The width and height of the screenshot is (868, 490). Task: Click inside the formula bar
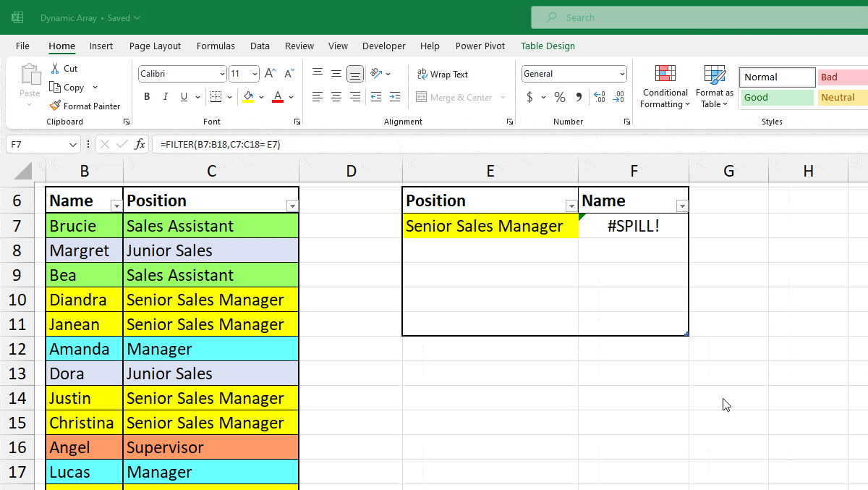coord(289,144)
